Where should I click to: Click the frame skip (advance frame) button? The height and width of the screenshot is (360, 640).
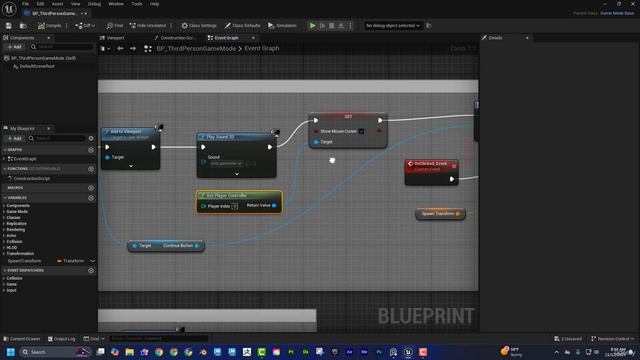coord(322,26)
